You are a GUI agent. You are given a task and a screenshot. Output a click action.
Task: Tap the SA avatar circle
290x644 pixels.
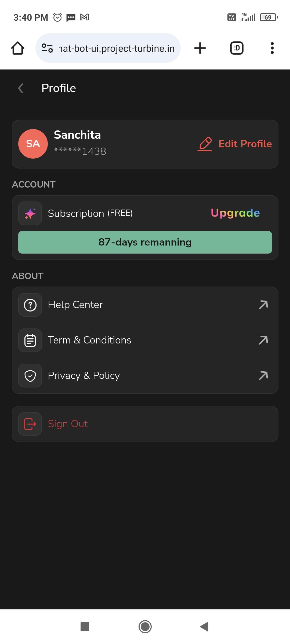[x=33, y=144]
